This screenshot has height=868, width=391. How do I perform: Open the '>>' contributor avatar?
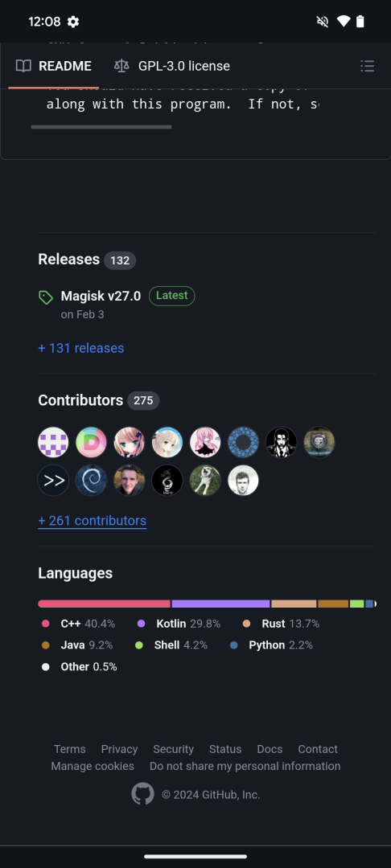pyautogui.click(x=53, y=481)
